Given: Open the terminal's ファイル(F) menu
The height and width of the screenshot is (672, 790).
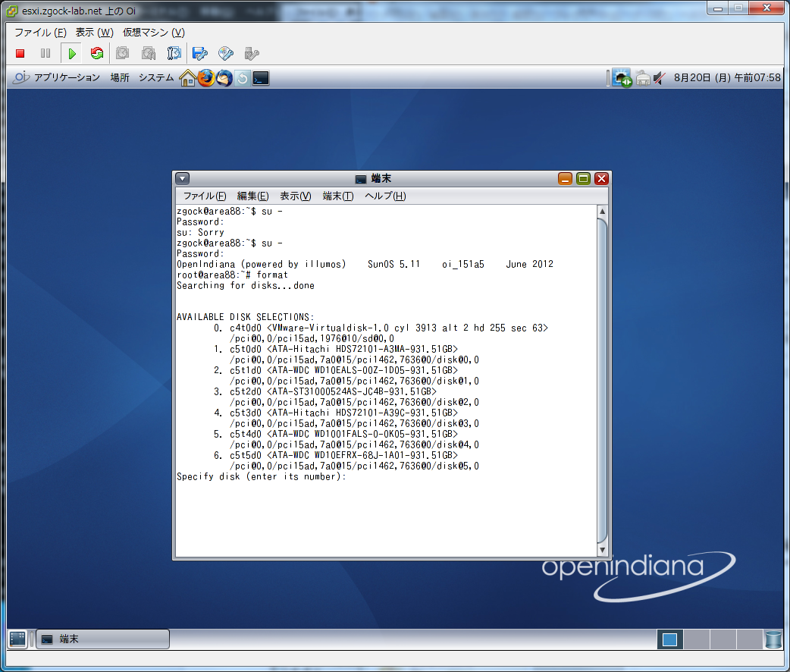Looking at the screenshot, I should coord(205,196).
